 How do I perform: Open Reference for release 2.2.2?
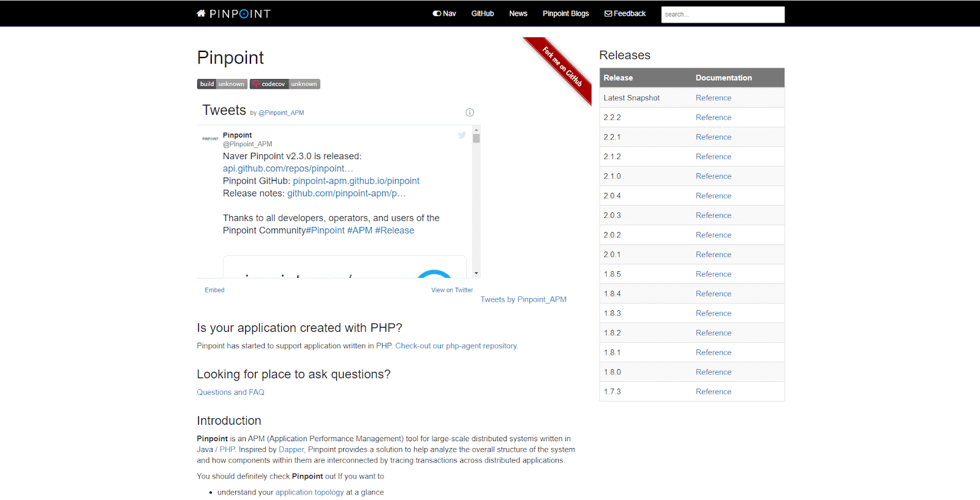pos(714,118)
